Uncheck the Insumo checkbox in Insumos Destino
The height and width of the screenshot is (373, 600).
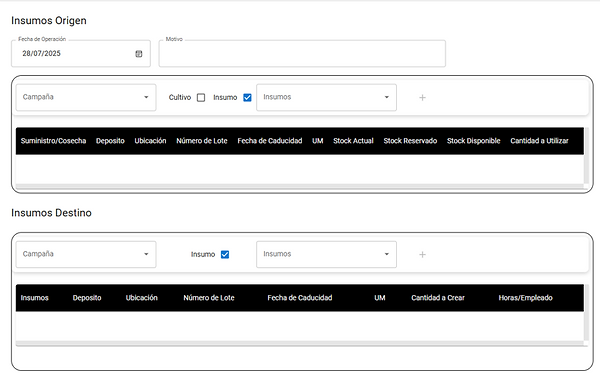(225, 254)
